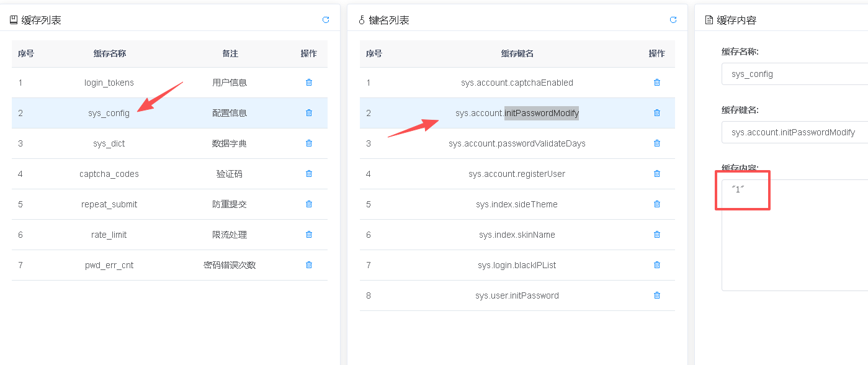Delete the pwd_err_cnt cache row
Image resolution: width=868 pixels, height=365 pixels.
click(x=309, y=265)
